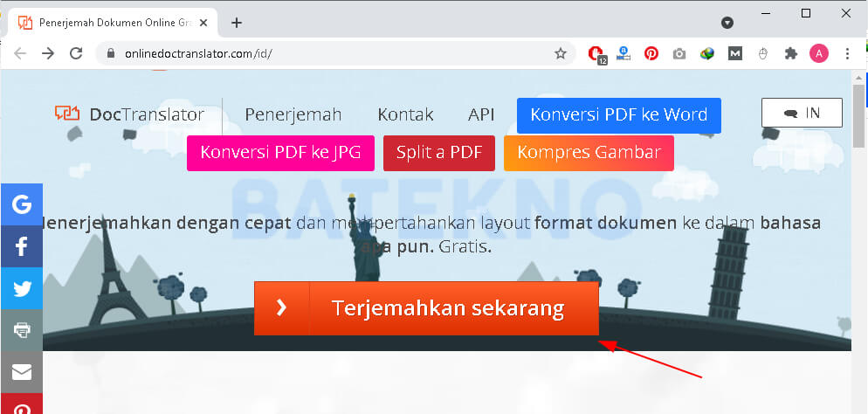This screenshot has height=414, width=868.
Task: Click the browser forward arrow
Action: click(48, 53)
